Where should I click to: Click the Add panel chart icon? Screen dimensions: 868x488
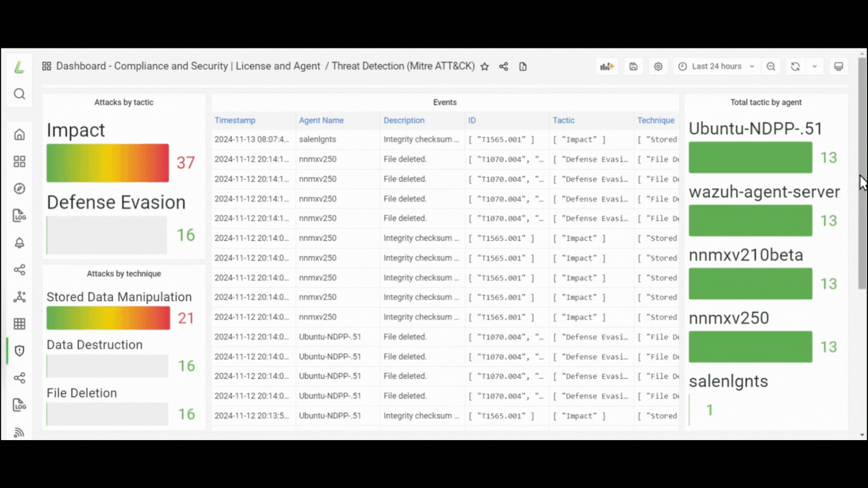(607, 66)
